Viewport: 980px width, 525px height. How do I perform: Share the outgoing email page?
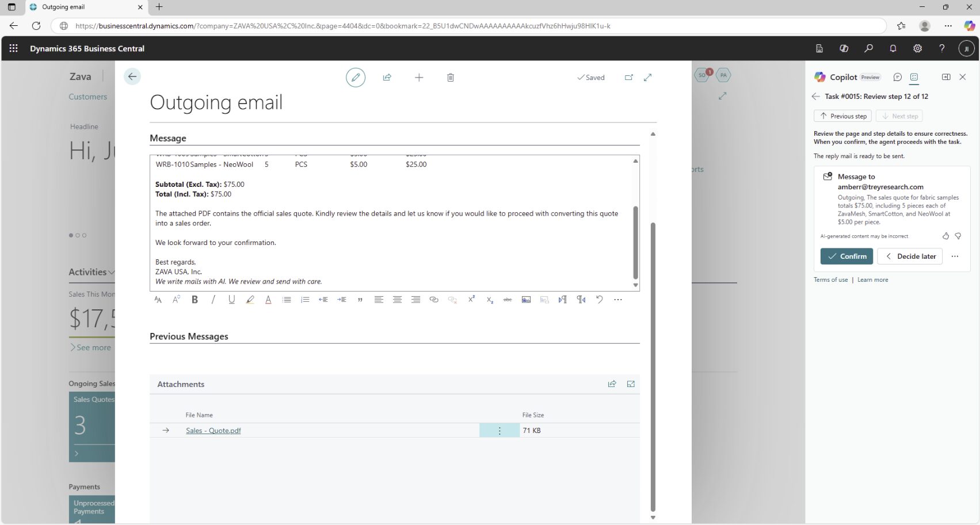pyautogui.click(x=387, y=78)
